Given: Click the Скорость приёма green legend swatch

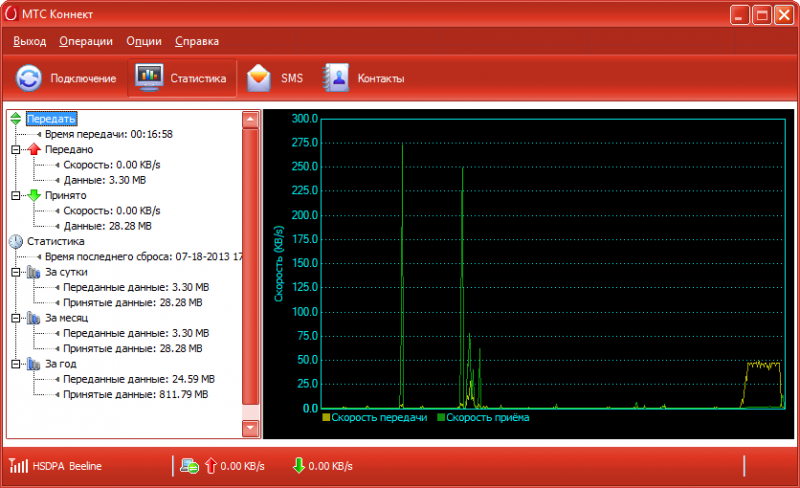Looking at the screenshot, I should pyautogui.click(x=441, y=418).
